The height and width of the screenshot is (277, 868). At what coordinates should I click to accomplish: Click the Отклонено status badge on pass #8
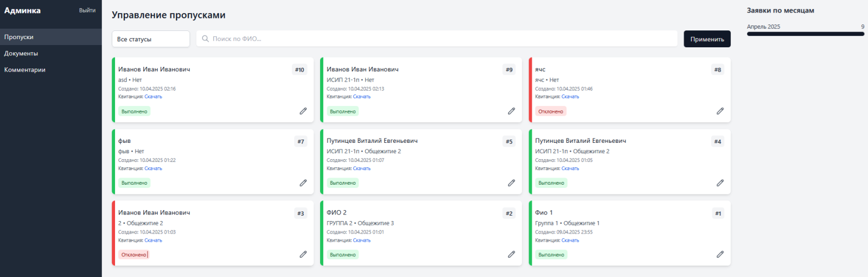(551, 111)
